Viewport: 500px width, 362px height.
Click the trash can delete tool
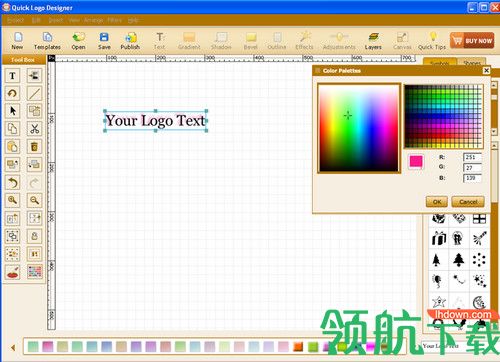(x=34, y=147)
